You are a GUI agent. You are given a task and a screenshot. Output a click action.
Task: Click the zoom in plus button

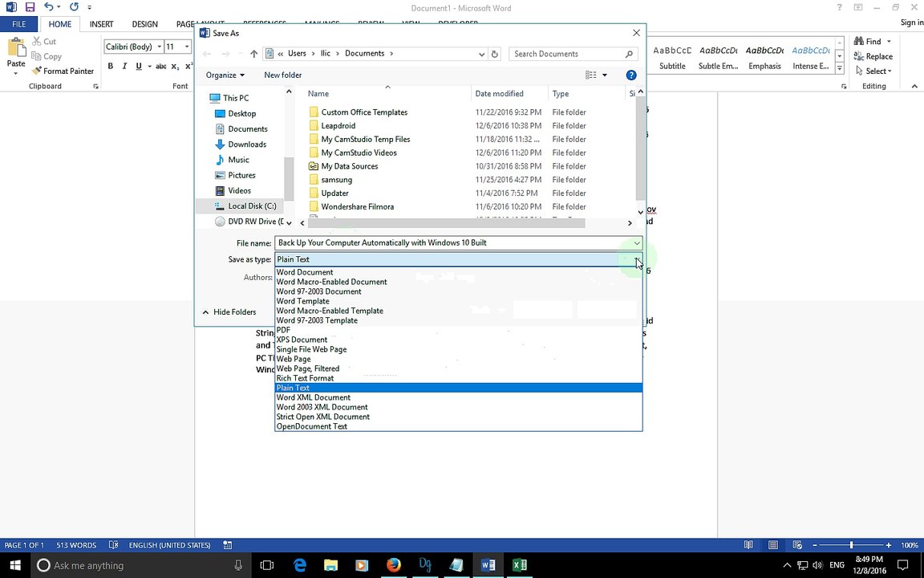889,545
